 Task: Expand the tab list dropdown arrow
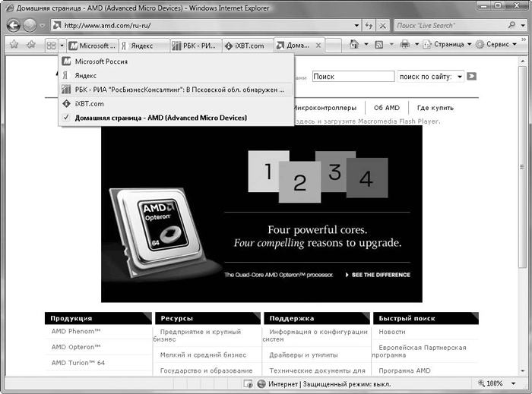click(62, 46)
